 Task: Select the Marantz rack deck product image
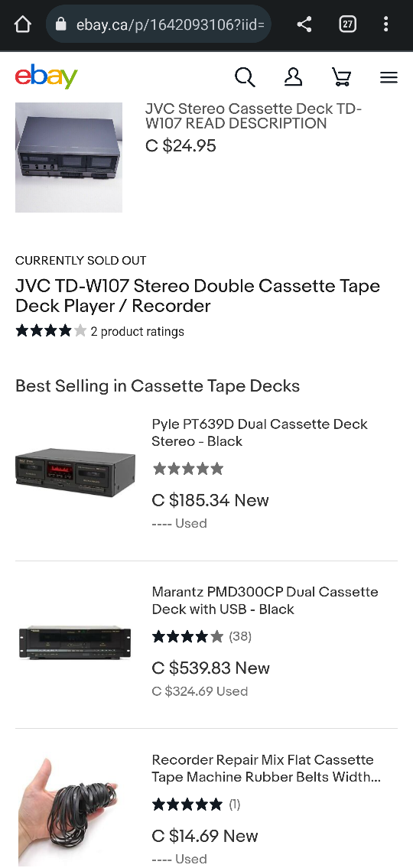75,642
